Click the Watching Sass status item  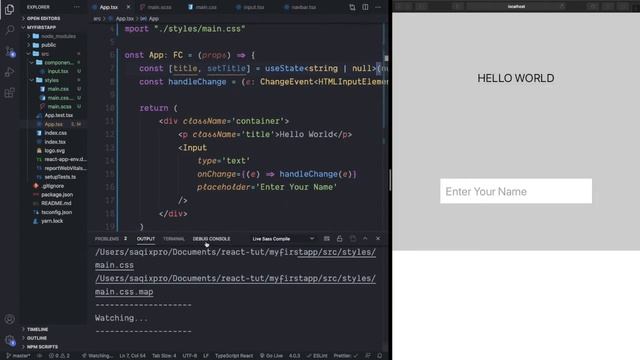pyautogui.click(x=97, y=356)
